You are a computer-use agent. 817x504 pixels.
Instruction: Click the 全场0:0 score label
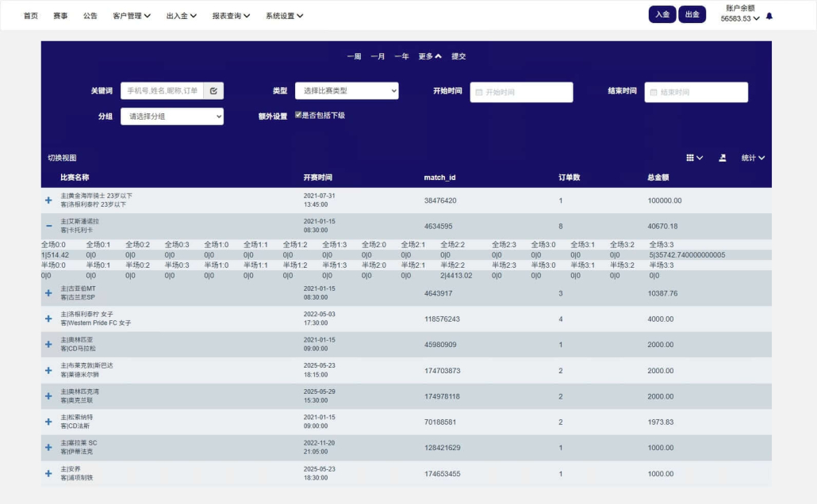53,244
